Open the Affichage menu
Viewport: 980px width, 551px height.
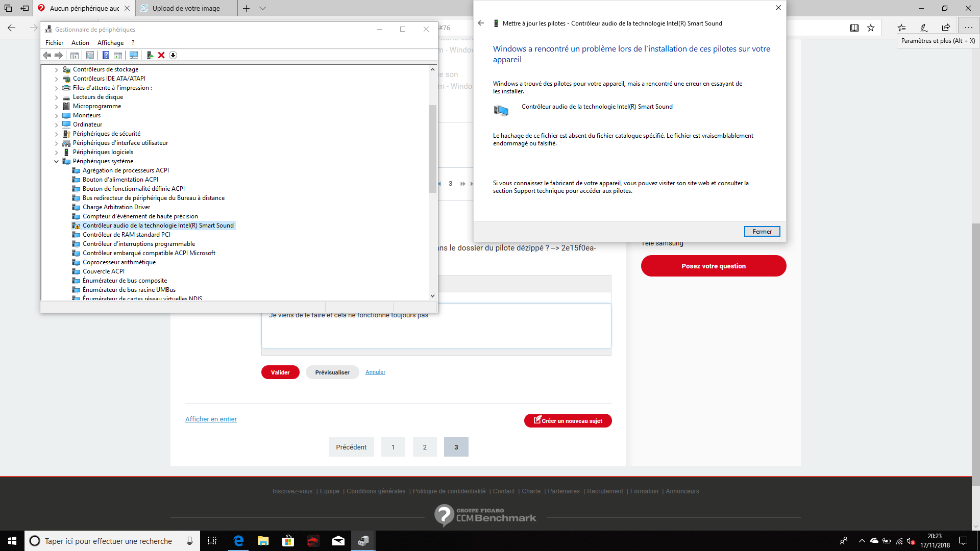pos(110,43)
